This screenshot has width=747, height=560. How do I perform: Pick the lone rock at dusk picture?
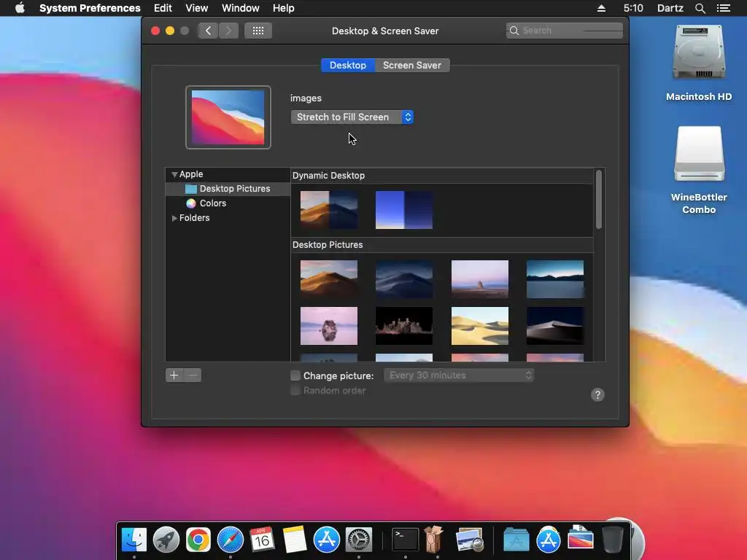480,279
